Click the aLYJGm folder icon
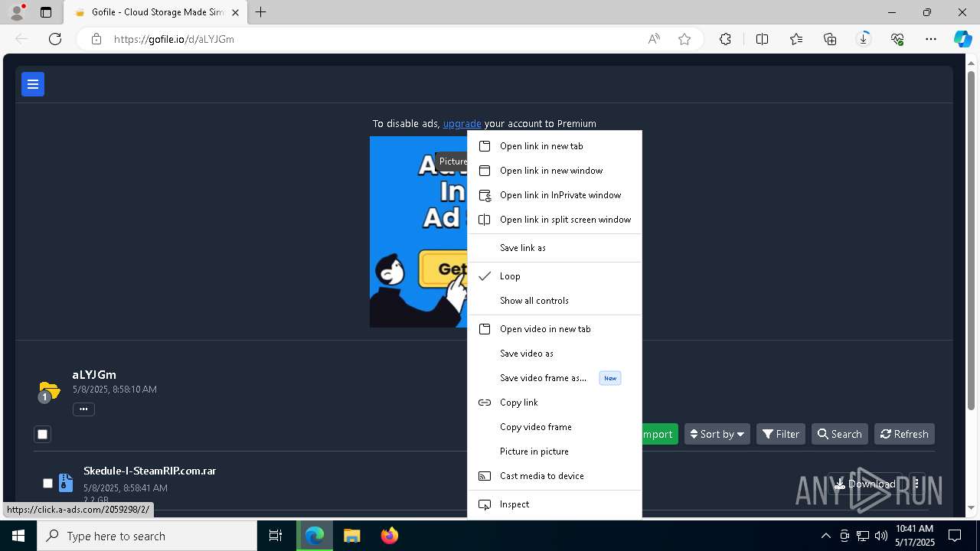The width and height of the screenshot is (980, 551). click(49, 391)
